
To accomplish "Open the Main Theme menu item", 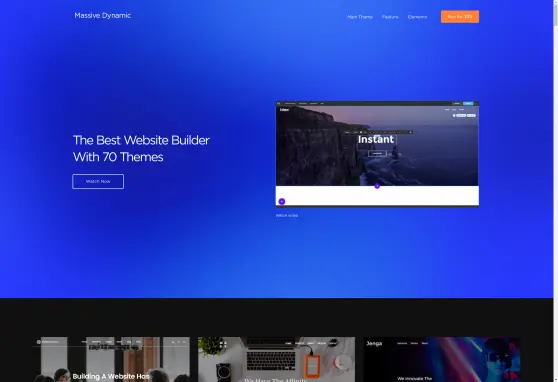I will tap(360, 17).
